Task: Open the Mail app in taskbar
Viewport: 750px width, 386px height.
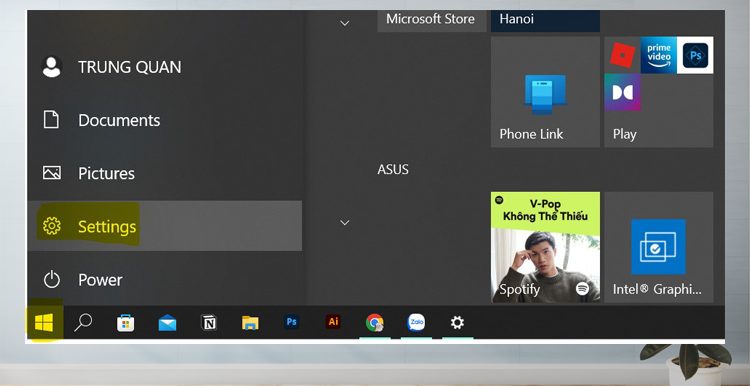Action: coord(167,323)
